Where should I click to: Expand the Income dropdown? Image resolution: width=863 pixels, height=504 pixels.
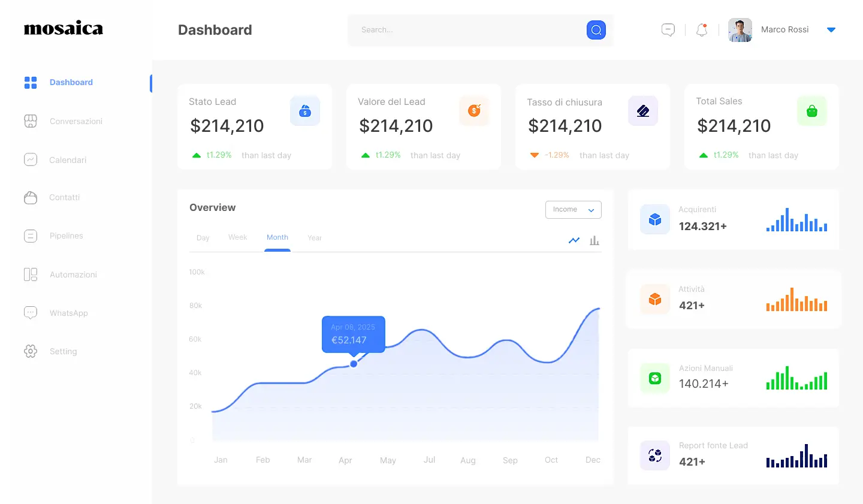[573, 210]
